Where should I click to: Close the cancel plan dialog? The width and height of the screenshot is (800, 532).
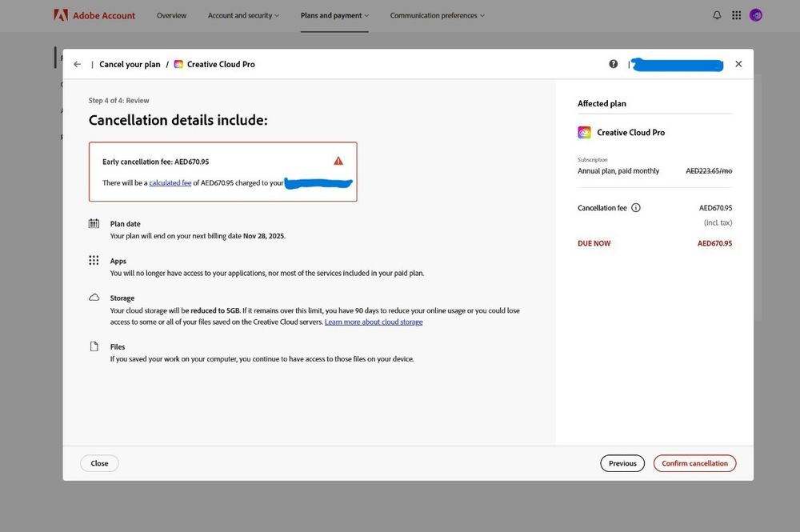click(x=738, y=64)
